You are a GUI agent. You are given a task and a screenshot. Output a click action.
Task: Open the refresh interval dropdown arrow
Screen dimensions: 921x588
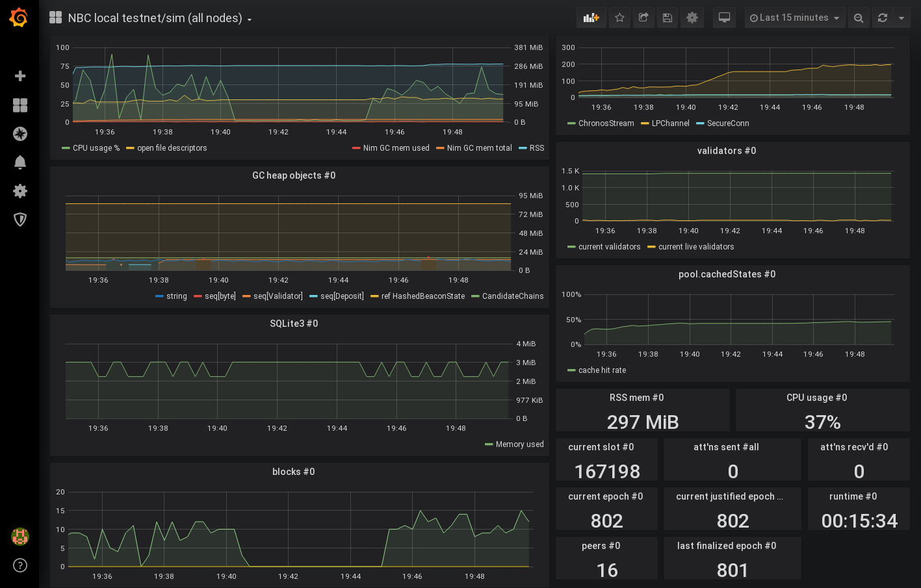click(x=902, y=18)
